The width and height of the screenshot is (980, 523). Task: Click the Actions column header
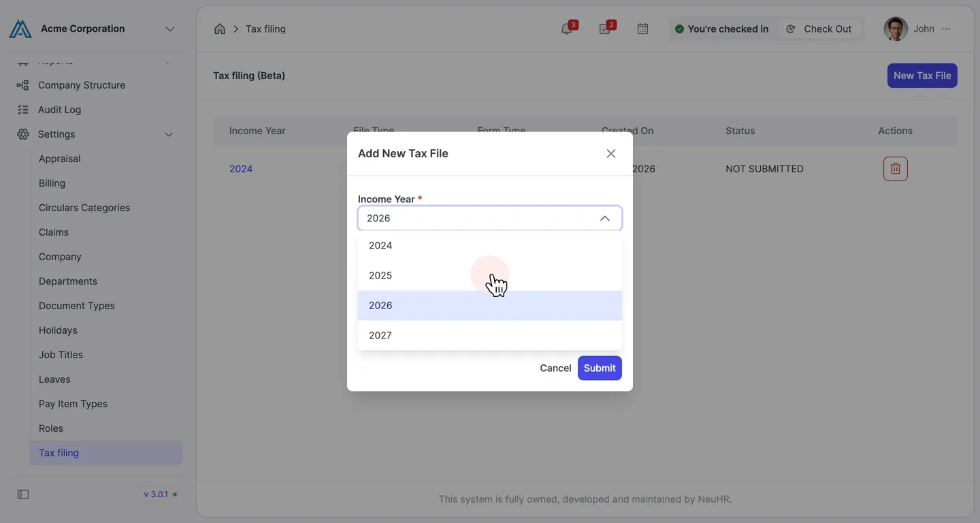(x=895, y=131)
